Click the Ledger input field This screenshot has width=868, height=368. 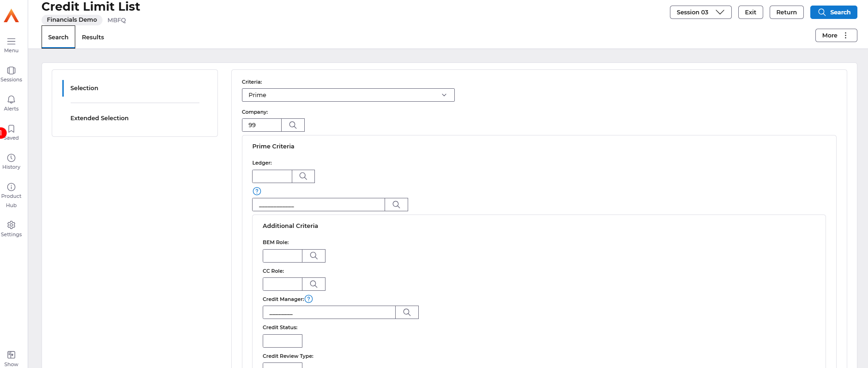click(272, 176)
